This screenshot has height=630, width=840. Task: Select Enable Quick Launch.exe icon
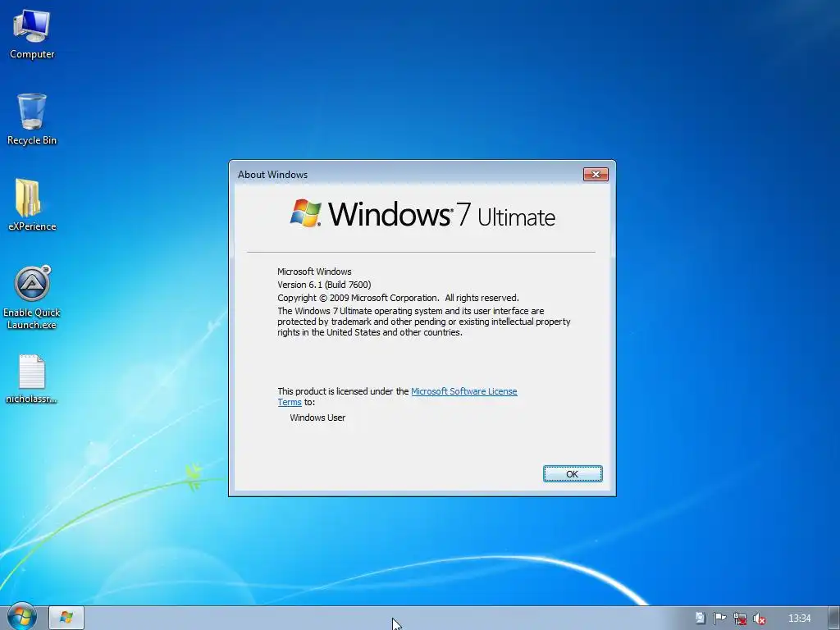(32, 298)
